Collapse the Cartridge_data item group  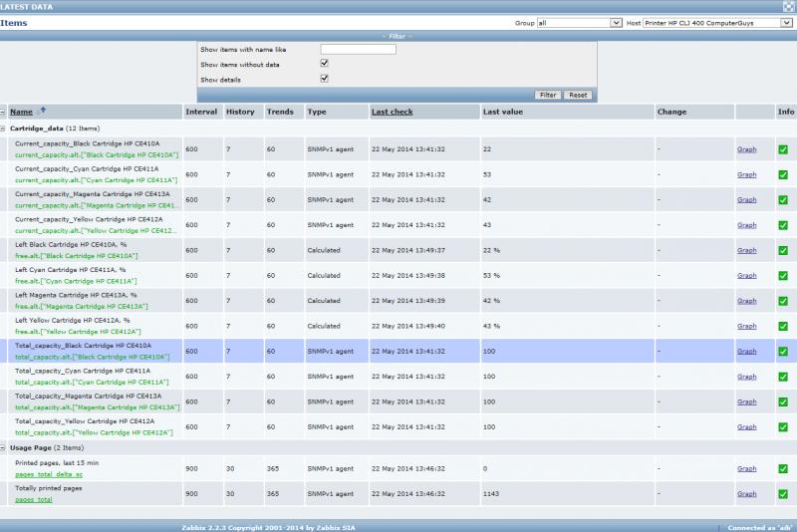tap(3, 129)
